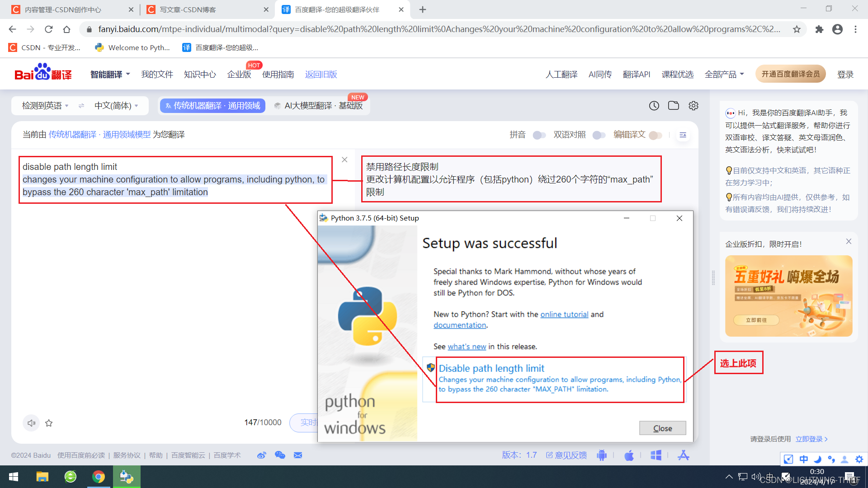Open File Explorer from taskbar

(42, 477)
